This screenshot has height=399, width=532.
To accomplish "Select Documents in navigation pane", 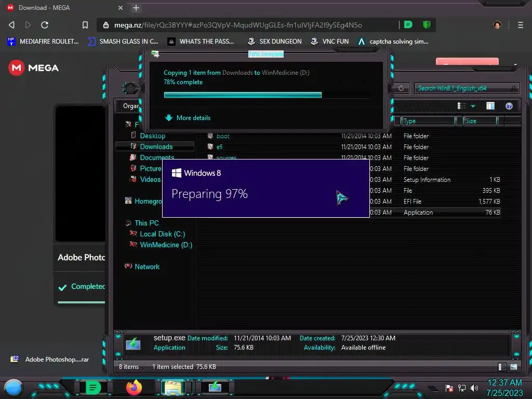I will [x=152, y=157].
